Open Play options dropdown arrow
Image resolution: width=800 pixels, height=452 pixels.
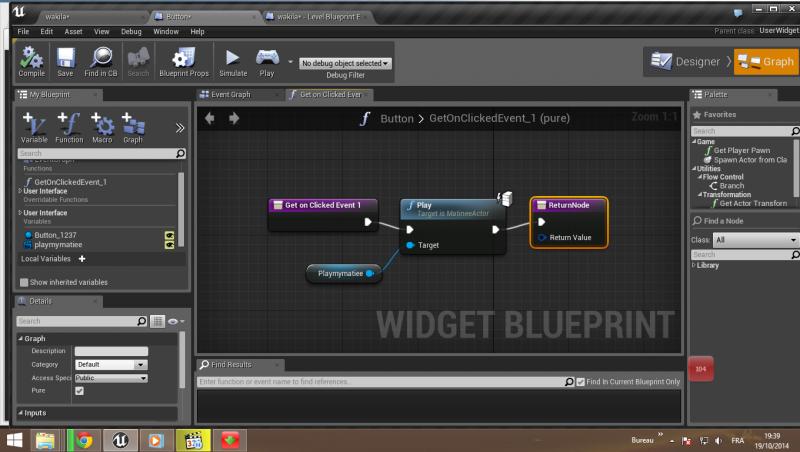pyautogui.click(x=290, y=62)
